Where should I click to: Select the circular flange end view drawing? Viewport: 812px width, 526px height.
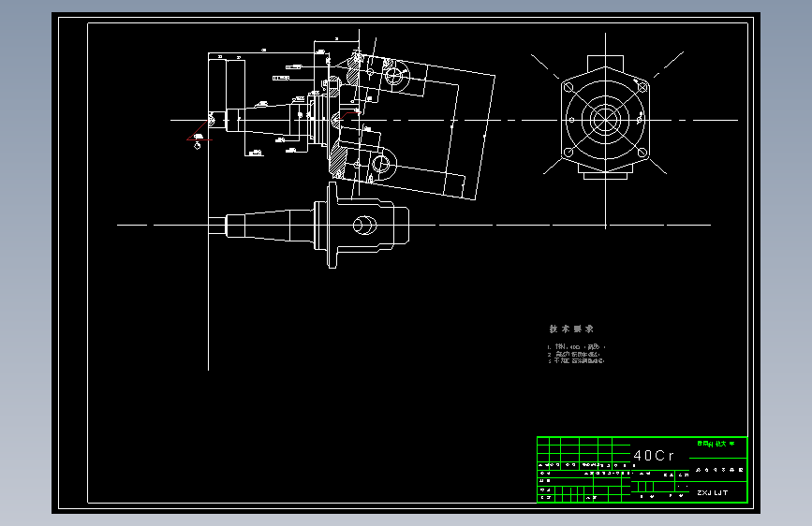pos(605,120)
